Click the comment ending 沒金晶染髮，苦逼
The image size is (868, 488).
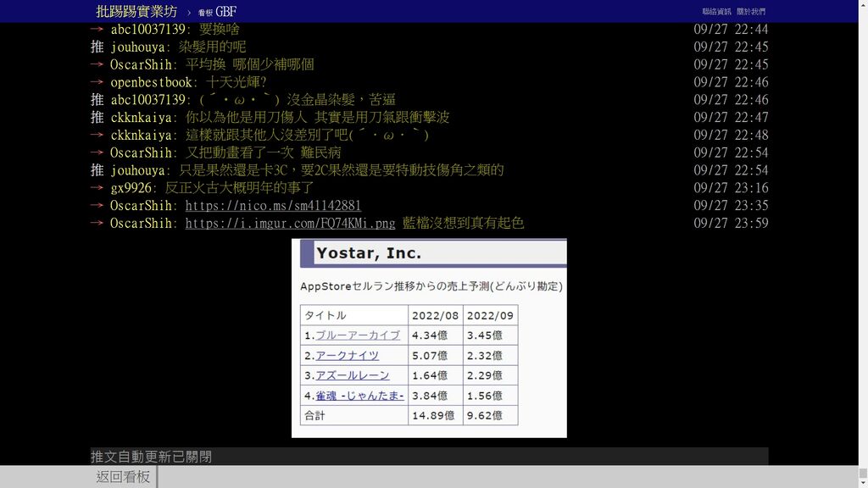298,100
